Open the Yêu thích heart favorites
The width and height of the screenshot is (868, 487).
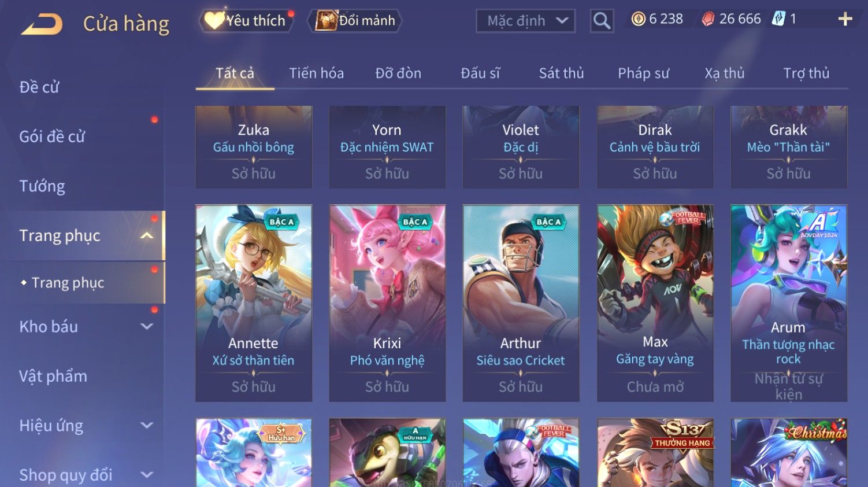coord(246,21)
